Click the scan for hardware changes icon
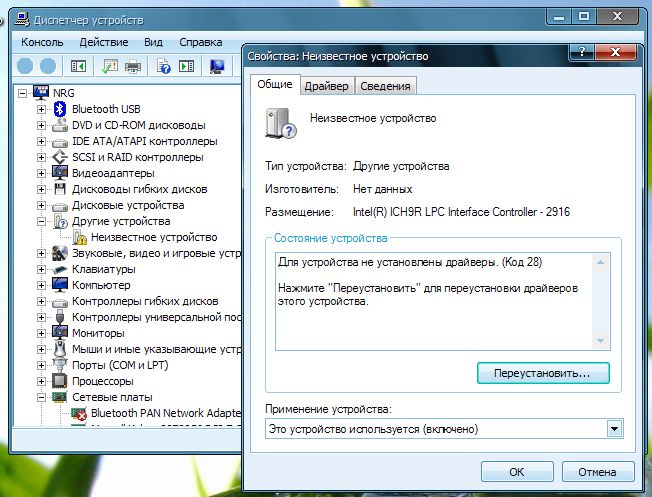 pyautogui.click(x=216, y=66)
